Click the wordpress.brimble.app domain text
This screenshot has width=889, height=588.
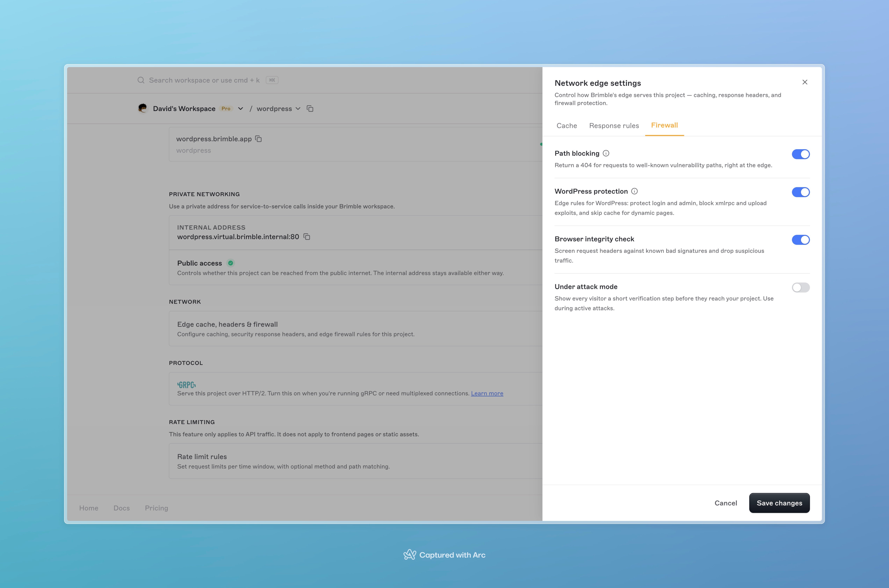tap(214, 139)
